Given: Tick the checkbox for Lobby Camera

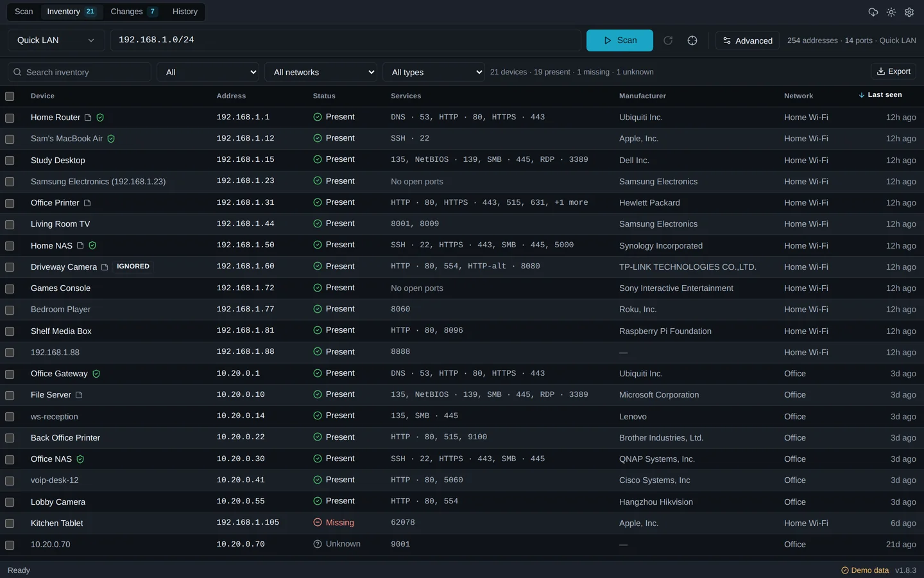Looking at the screenshot, I should pos(10,502).
